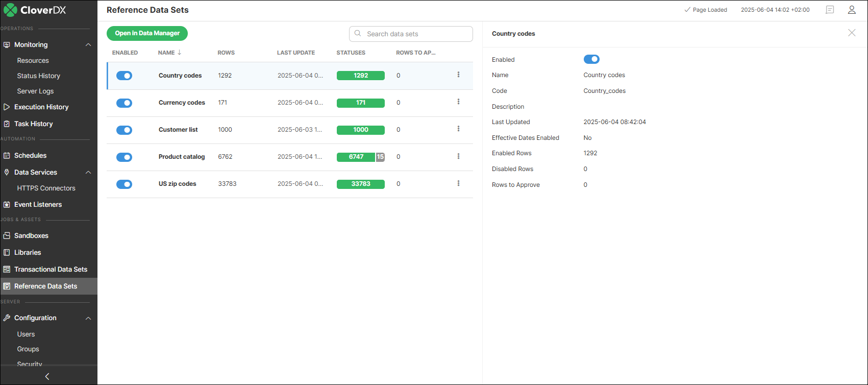Viewport: 868px width, 385px height.
Task: Disable the Currency codes data set toggle
Action: click(124, 103)
